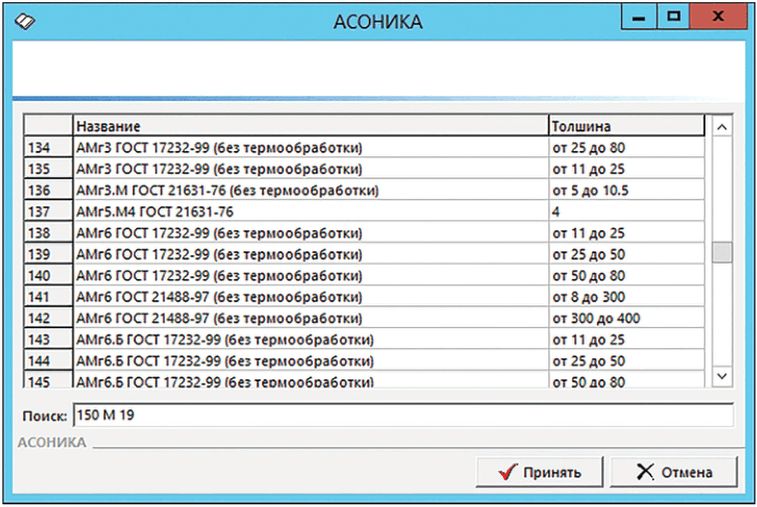Sort by the Толшина column header
The height and width of the screenshot is (507, 757).
626,127
